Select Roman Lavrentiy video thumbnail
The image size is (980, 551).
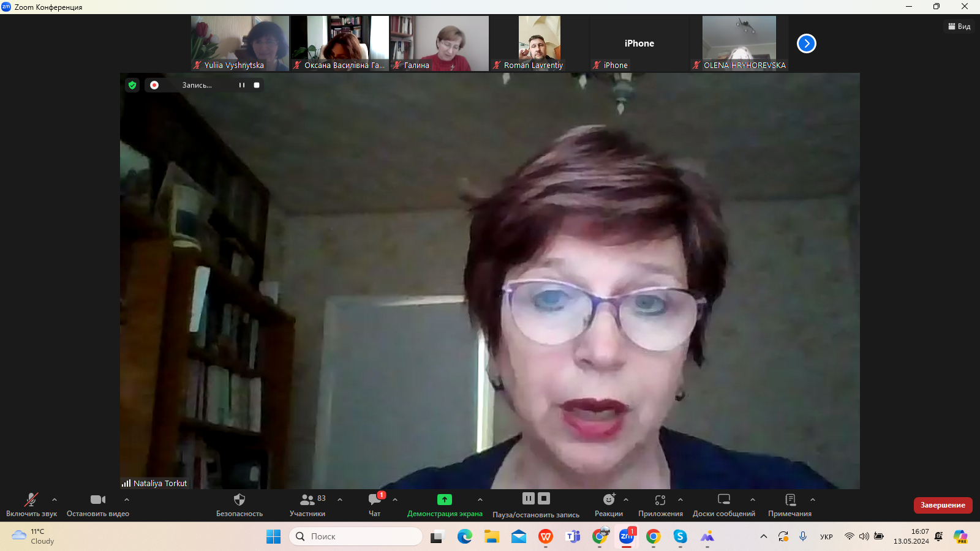(539, 43)
